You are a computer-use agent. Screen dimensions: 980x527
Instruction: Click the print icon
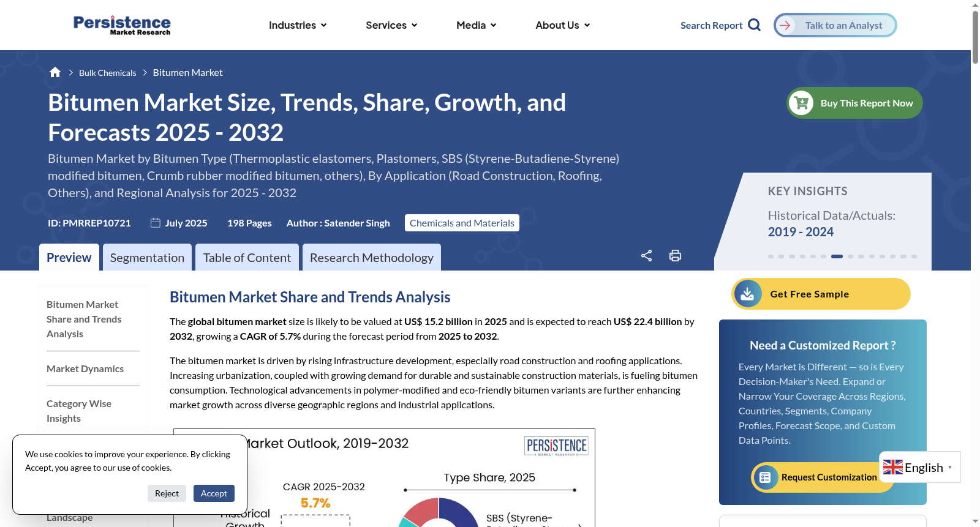click(675, 256)
